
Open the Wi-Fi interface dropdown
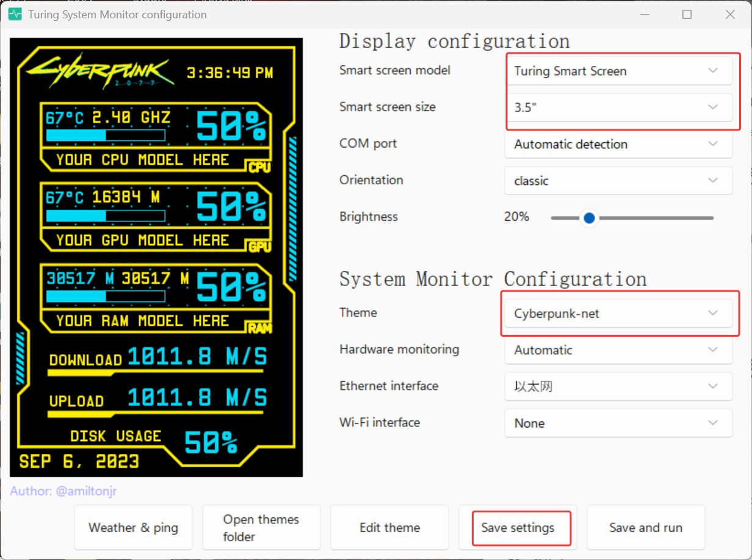[x=618, y=423]
